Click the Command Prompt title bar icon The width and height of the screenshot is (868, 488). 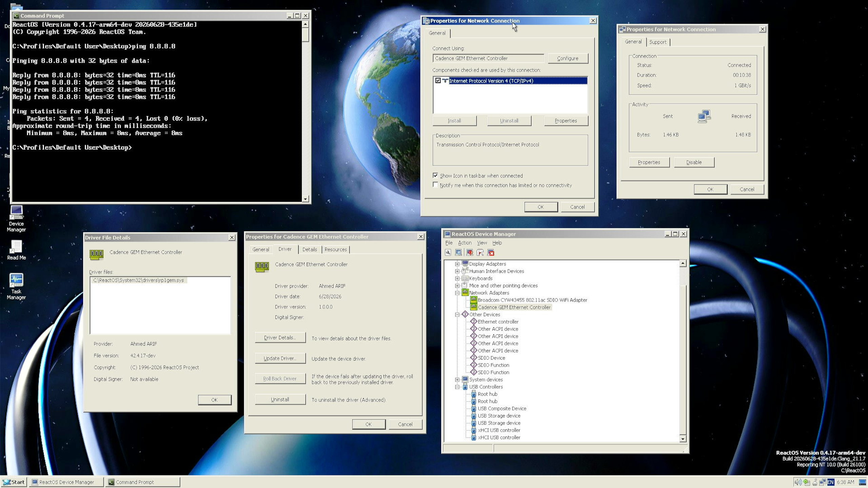pos(16,16)
